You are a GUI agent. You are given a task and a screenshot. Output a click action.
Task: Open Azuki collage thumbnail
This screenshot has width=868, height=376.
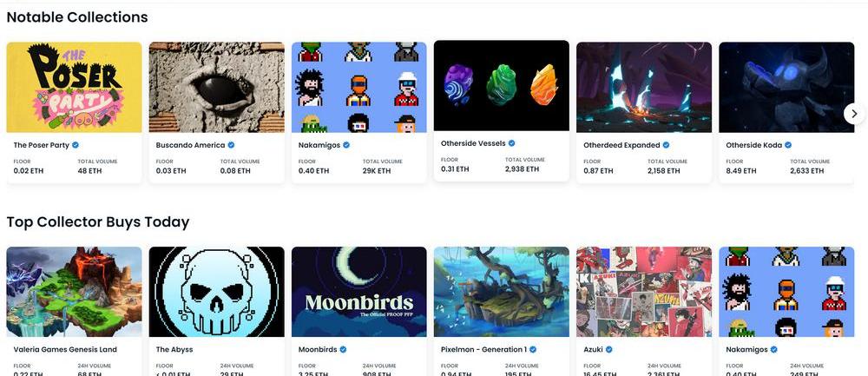point(644,292)
